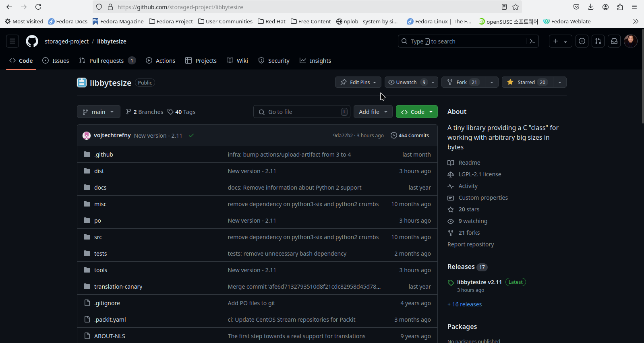Expand the Fork options dropdown arrow
The image size is (644, 343).
click(x=492, y=82)
